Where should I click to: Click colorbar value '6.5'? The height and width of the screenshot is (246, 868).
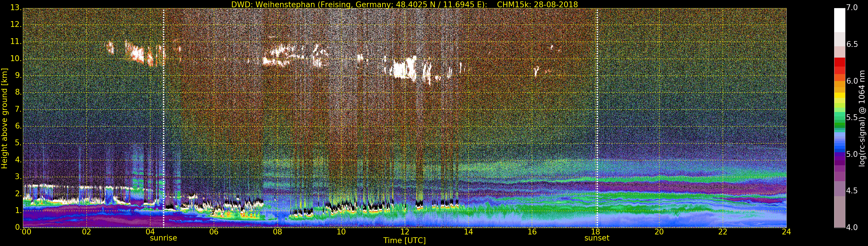pyautogui.click(x=852, y=44)
